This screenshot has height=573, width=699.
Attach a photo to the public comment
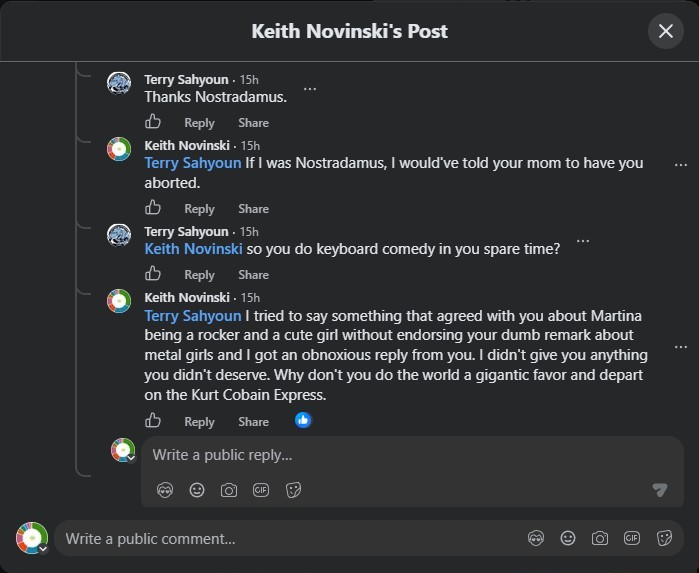pos(600,538)
